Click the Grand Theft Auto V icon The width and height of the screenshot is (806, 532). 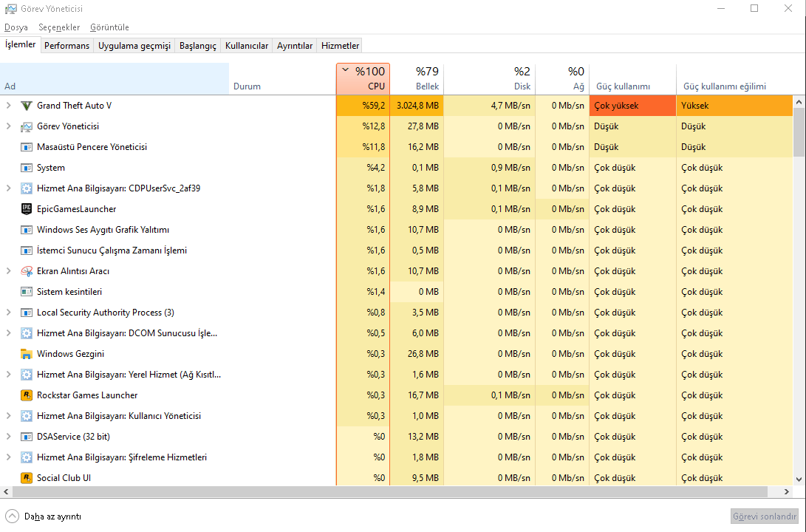point(27,106)
